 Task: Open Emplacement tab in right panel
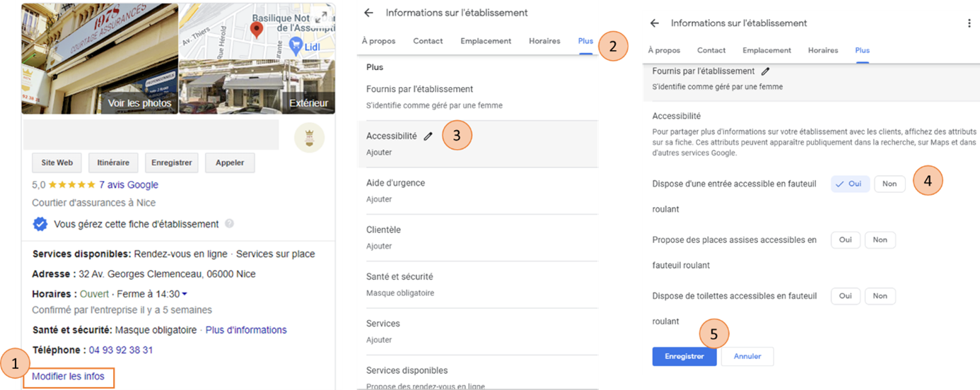pos(766,50)
